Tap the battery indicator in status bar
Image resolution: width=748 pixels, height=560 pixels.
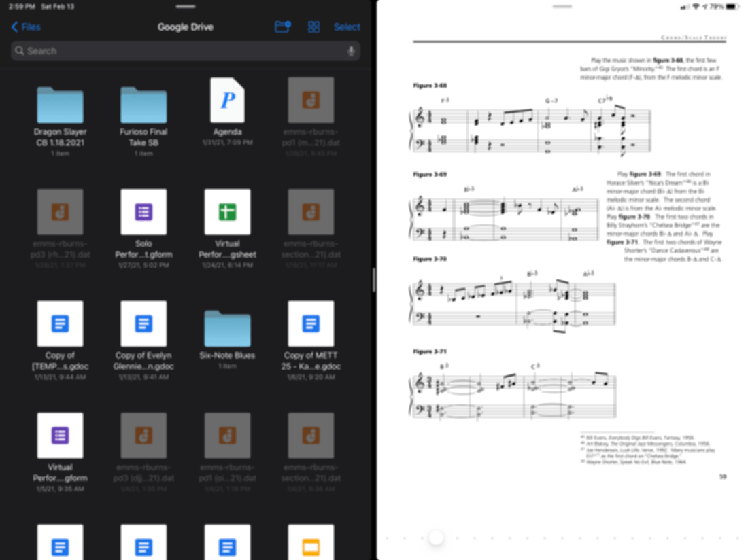click(x=732, y=6)
